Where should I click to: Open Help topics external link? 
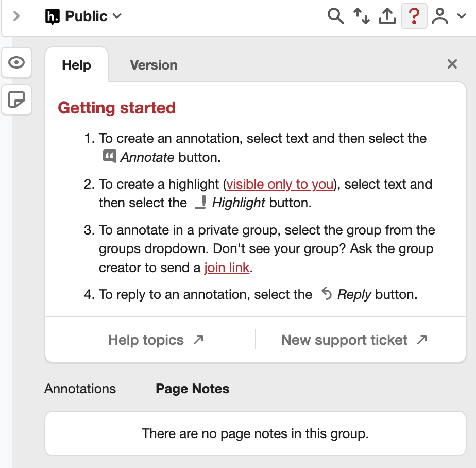click(156, 340)
